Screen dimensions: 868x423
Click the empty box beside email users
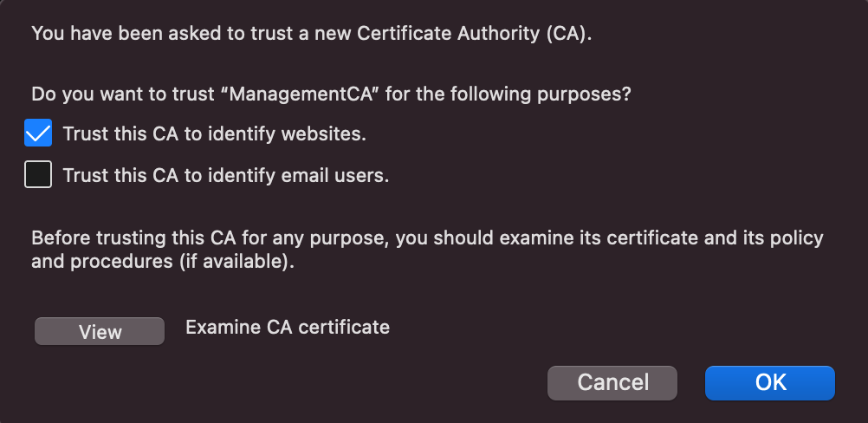coord(39,175)
